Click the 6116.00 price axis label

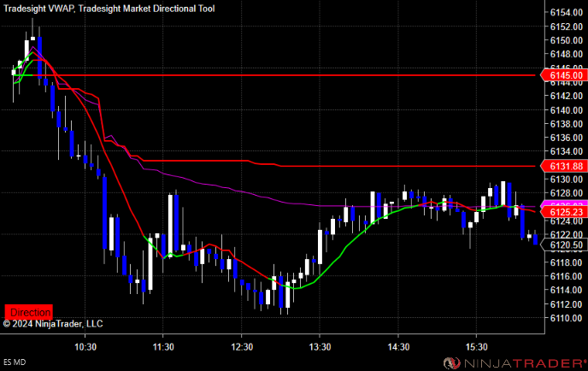(567, 276)
